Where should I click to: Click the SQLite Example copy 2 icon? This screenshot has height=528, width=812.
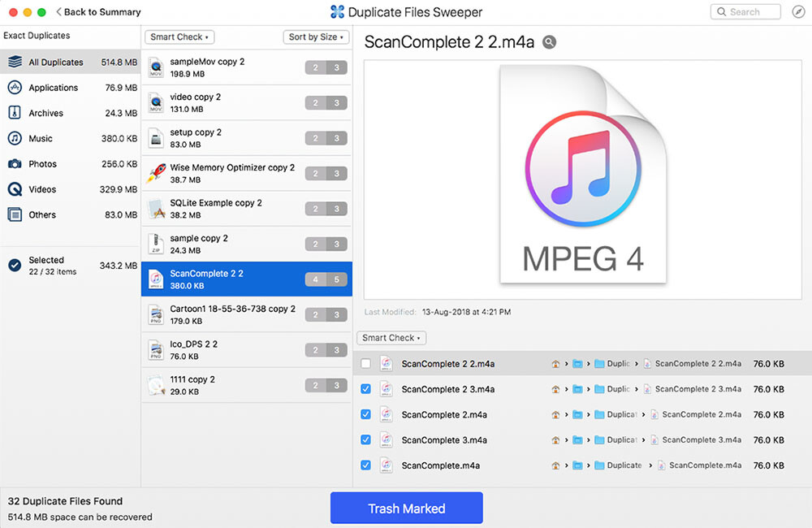156,208
